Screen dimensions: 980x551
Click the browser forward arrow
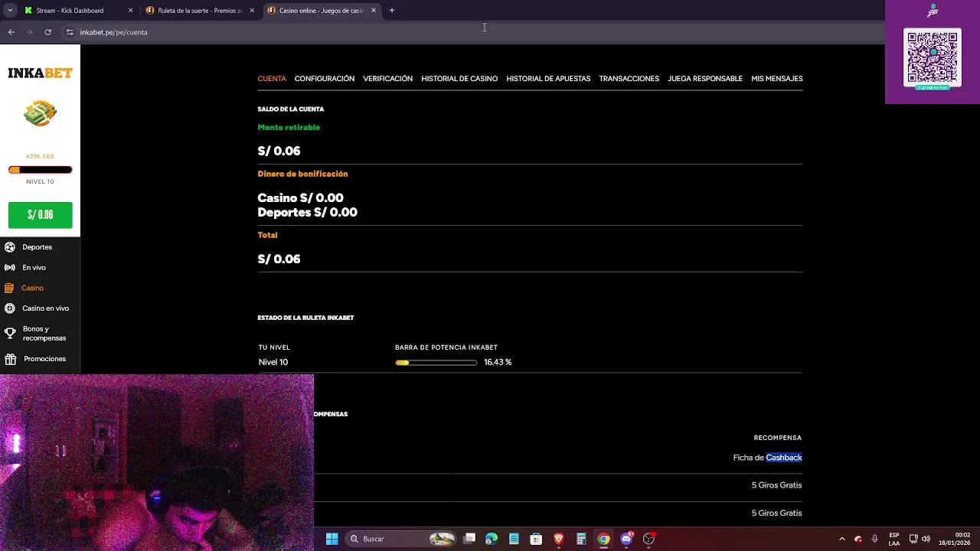click(29, 32)
